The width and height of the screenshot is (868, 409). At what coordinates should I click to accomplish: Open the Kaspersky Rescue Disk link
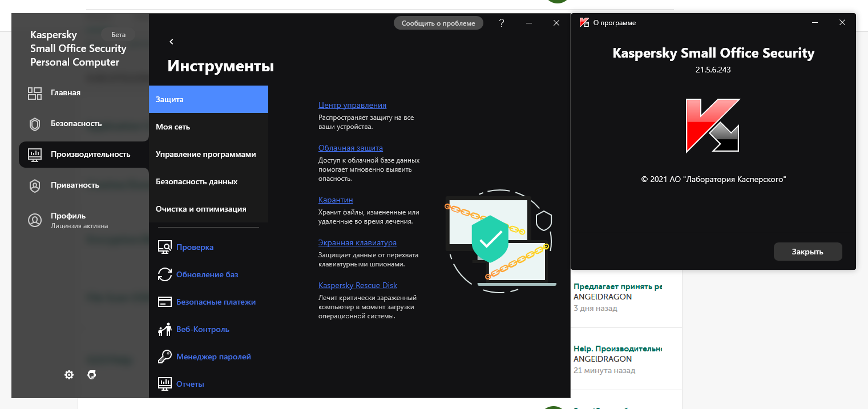click(358, 285)
